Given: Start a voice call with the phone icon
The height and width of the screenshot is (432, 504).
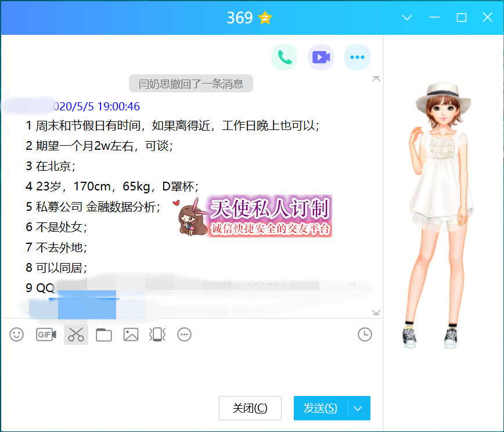Looking at the screenshot, I should (284, 57).
